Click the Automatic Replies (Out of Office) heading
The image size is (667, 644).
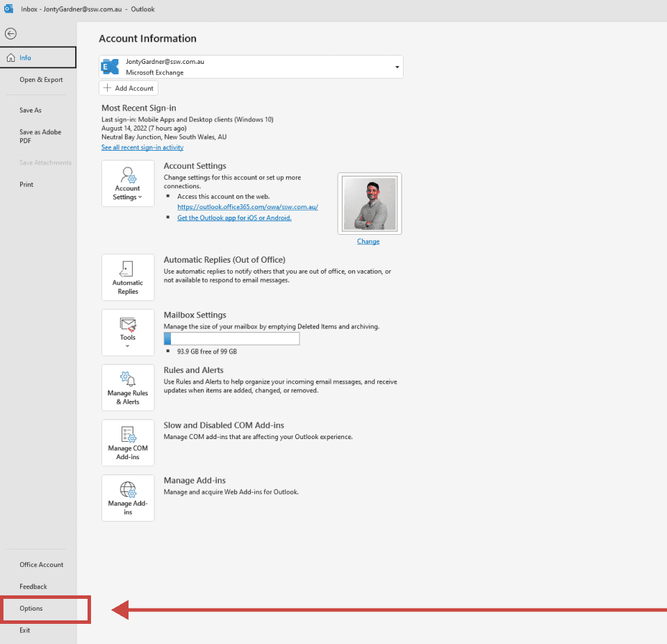(224, 259)
